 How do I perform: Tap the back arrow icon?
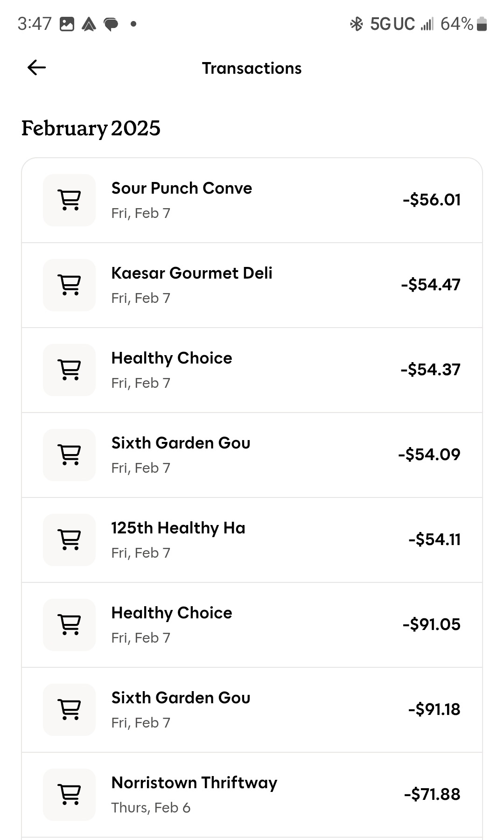click(x=36, y=68)
